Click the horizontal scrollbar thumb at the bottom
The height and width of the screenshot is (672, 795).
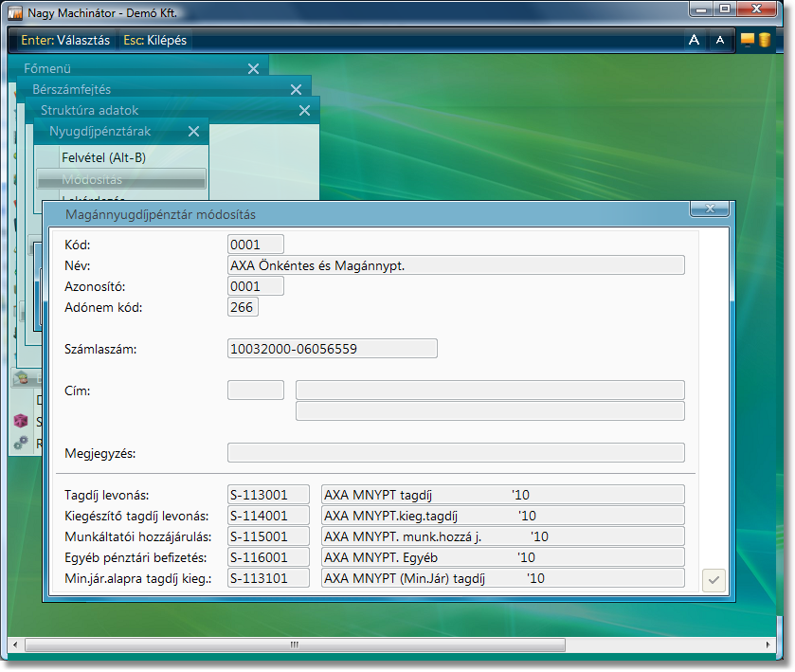click(x=294, y=645)
